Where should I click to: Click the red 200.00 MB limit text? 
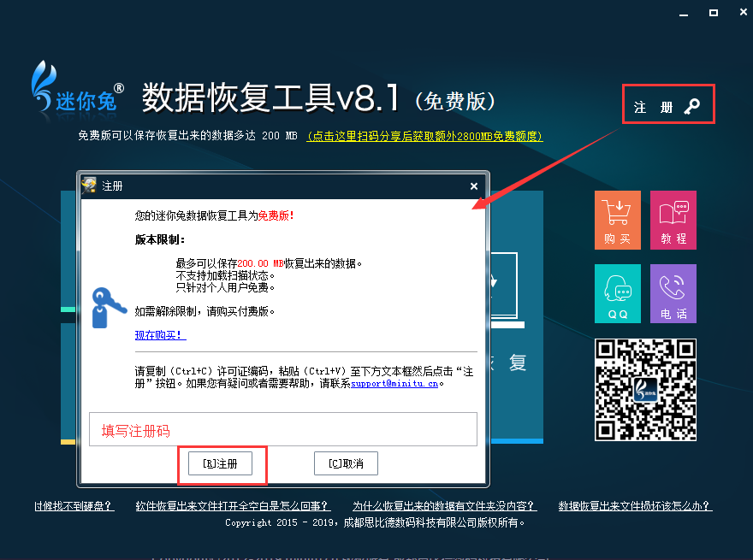(x=260, y=263)
